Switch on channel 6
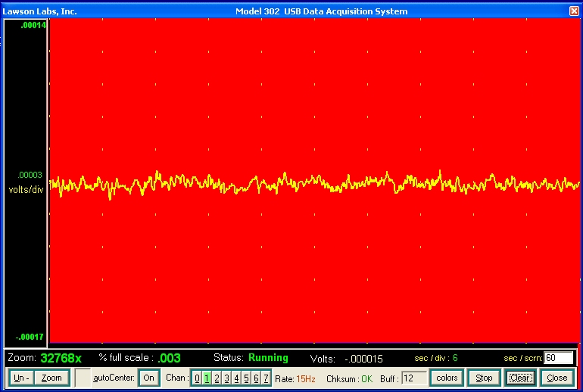 point(256,378)
